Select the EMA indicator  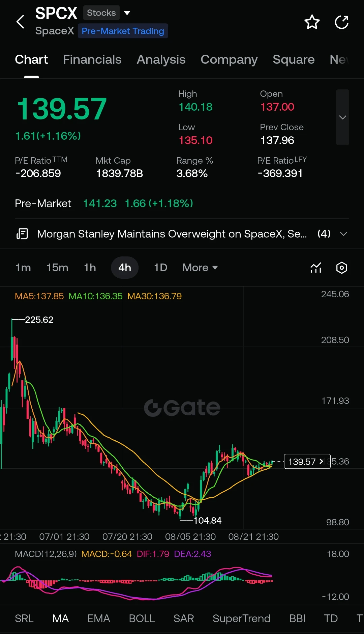(99, 618)
